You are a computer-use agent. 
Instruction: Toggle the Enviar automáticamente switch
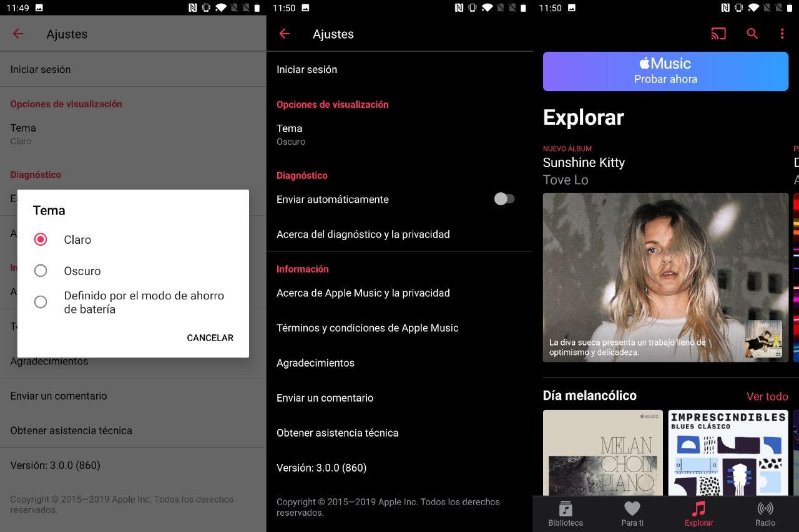pos(504,199)
